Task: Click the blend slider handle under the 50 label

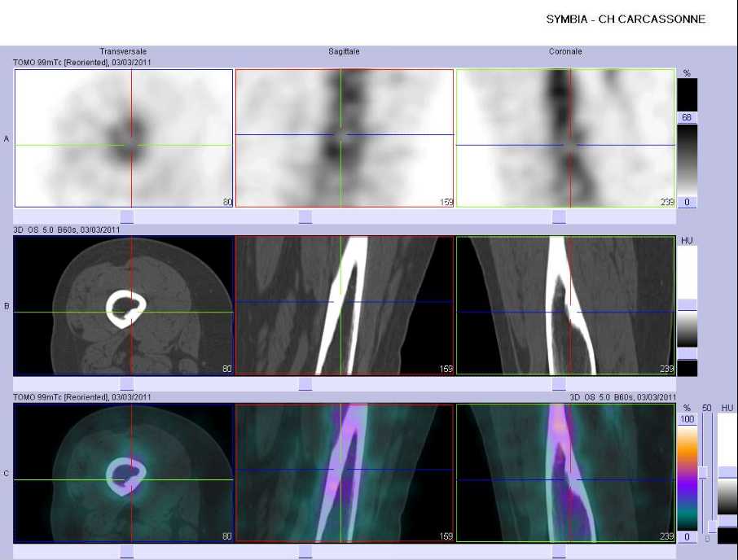Action: click(x=703, y=473)
